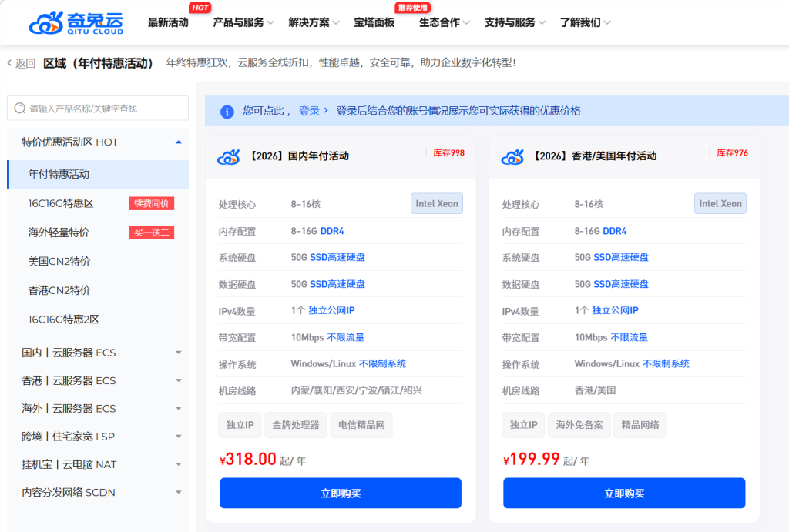Expand 香港丨云服务器 ECS category
789x532 pixels.
[178, 380]
